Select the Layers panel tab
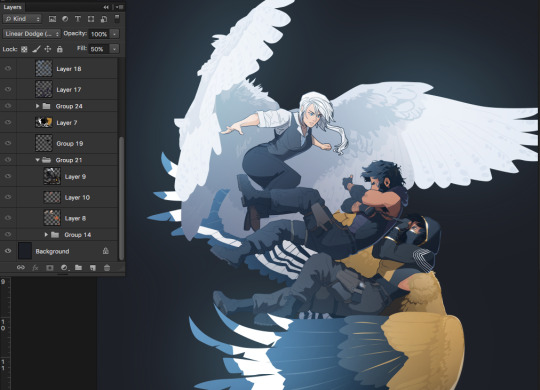The height and width of the screenshot is (390, 540). pos(12,7)
